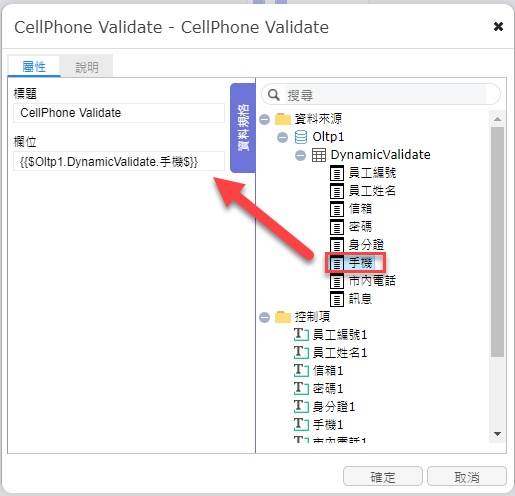Click the search magnifier icon
The height and width of the screenshot is (496, 515).
coord(274,95)
